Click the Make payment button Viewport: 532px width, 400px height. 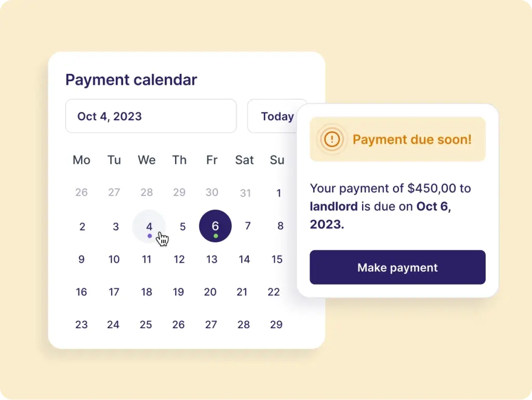tap(397, 267)
